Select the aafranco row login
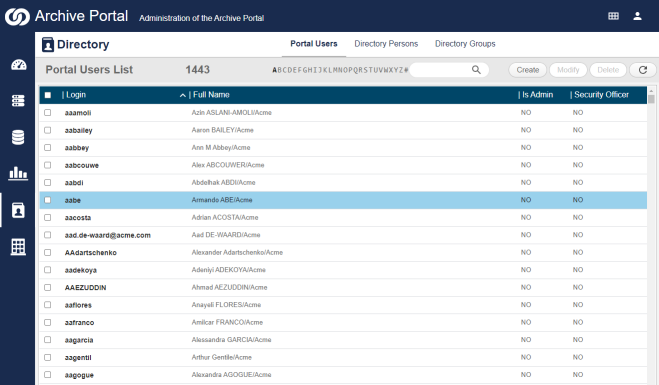Screen dimensions: 659x385 (x=79, y=323)
